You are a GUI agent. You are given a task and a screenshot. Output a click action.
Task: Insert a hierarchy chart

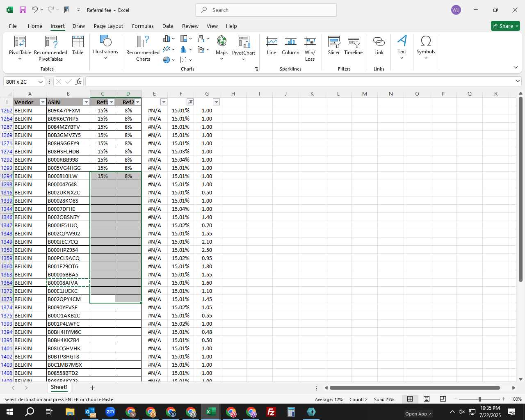(186, 39)
